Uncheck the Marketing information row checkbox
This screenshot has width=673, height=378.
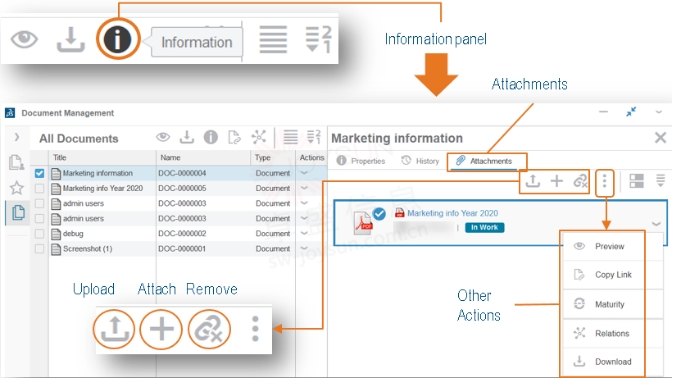(39, 173)
